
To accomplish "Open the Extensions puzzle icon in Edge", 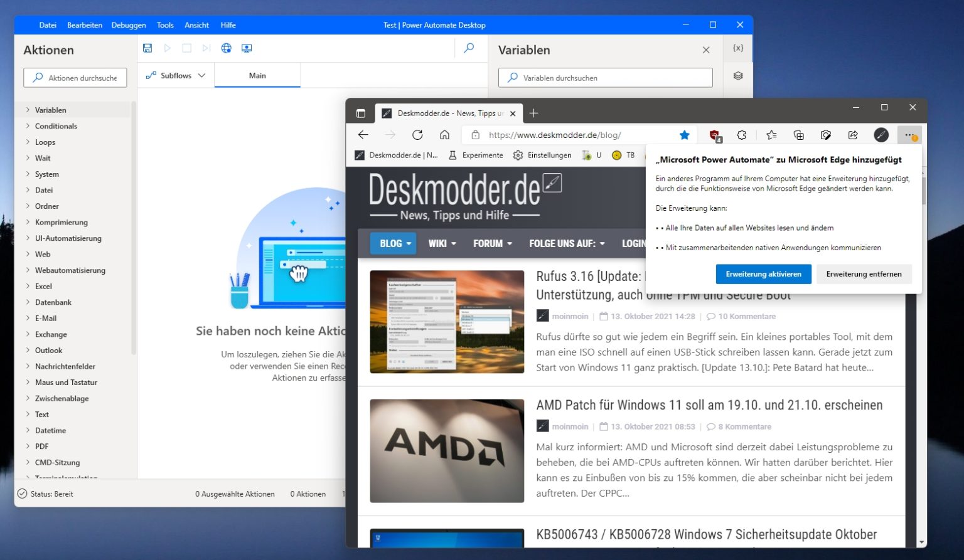I will click(741, 134).
